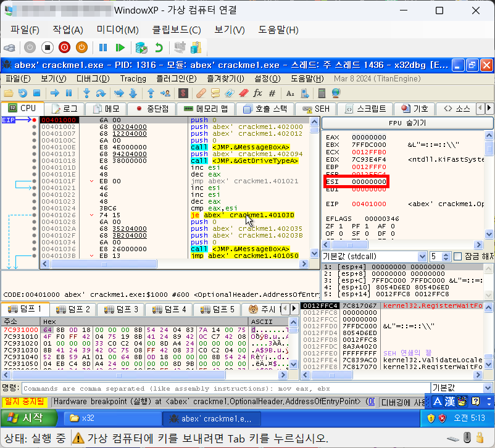
Task: Click the command input field
Action: [x=226, y=388]
